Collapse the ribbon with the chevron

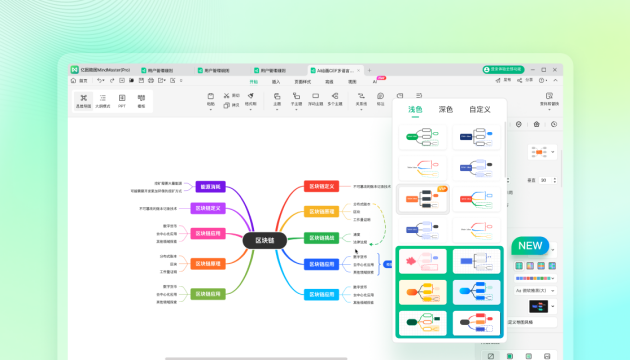(x=555, y=80)
